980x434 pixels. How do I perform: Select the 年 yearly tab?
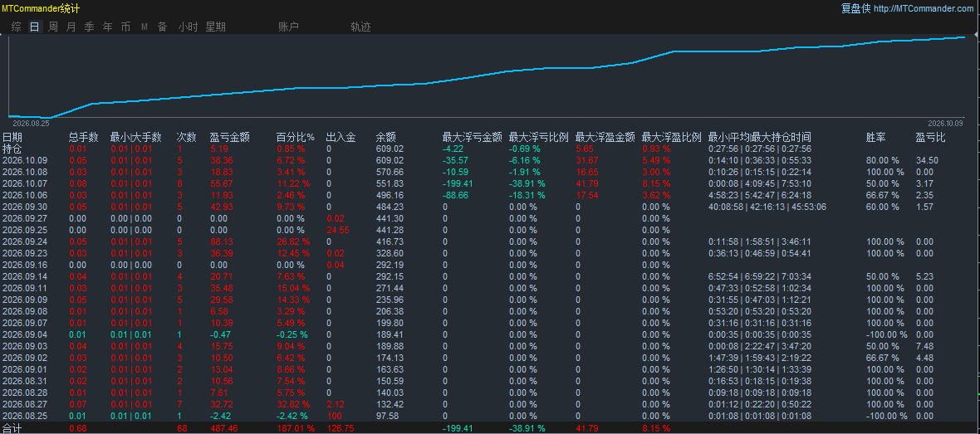click(x=107, y=27)
